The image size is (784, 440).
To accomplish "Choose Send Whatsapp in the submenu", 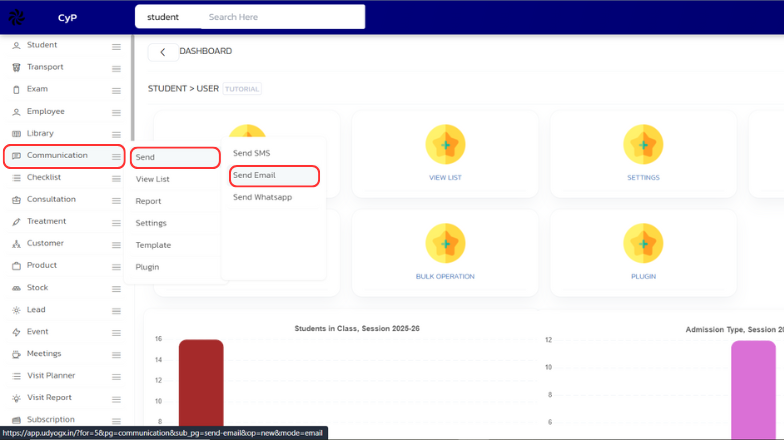I will tap(262, 197).
